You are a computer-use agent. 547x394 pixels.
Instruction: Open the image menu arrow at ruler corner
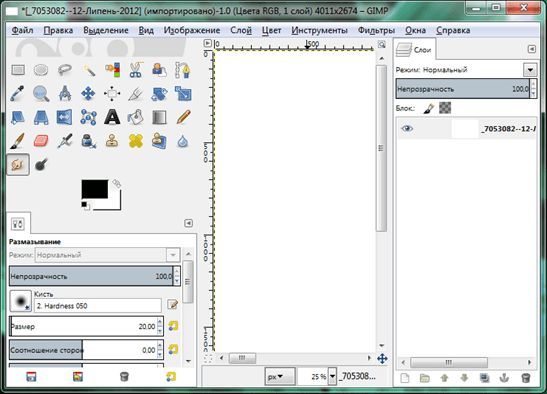(x=208, y=43)
